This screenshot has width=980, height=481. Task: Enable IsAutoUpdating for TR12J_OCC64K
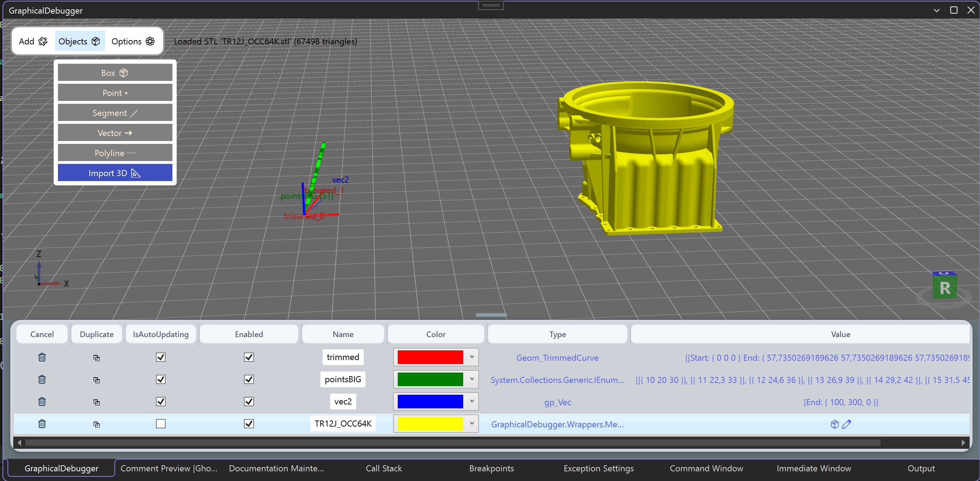(161, 423)
